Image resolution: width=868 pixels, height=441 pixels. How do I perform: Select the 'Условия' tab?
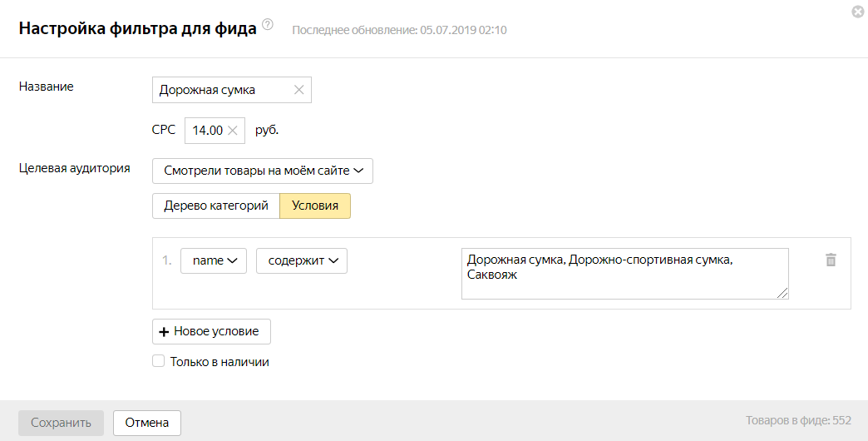[315, 206]
